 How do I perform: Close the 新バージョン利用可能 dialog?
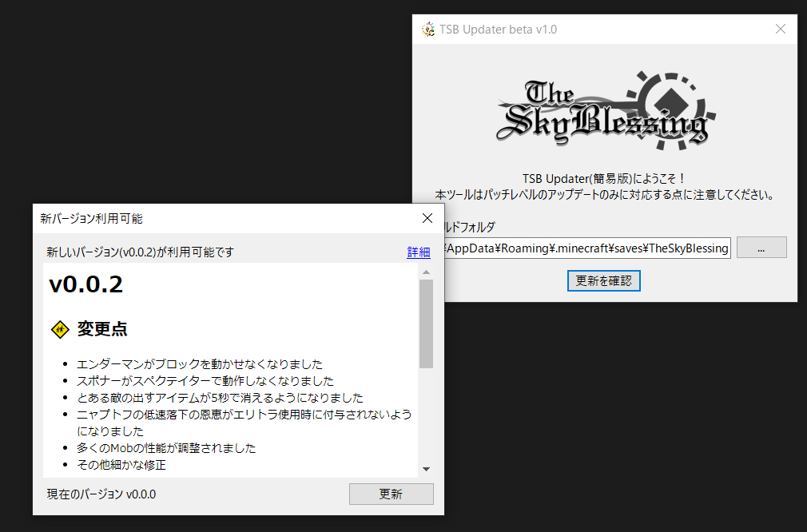click(427, 218)
